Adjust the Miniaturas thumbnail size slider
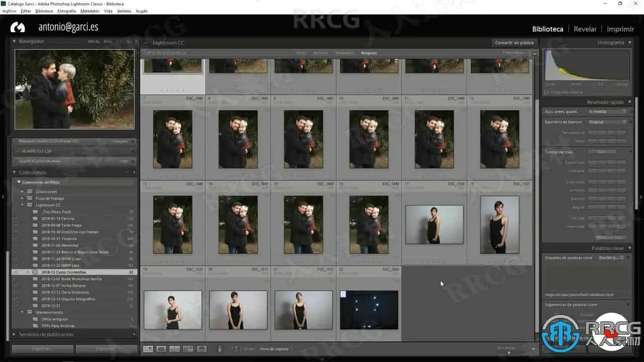The height and width of the screenshot is (362, 644). point(509,351)
